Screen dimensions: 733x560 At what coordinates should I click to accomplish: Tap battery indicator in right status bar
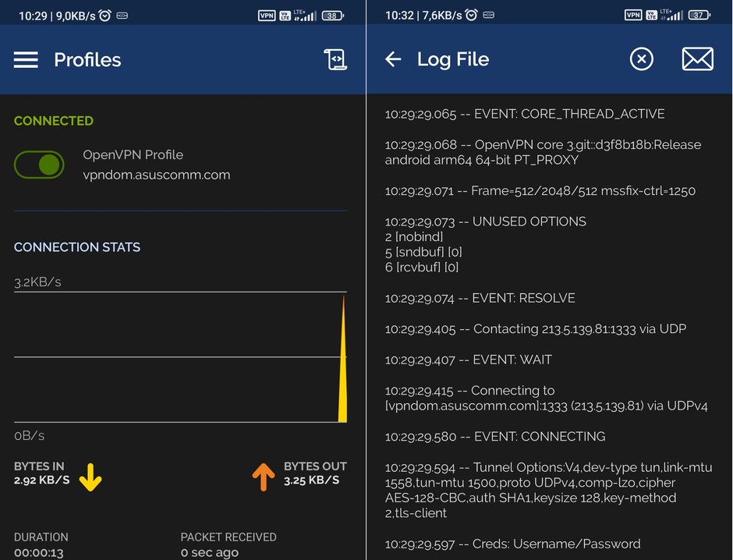pyautogui.click(x=699, y=15)
